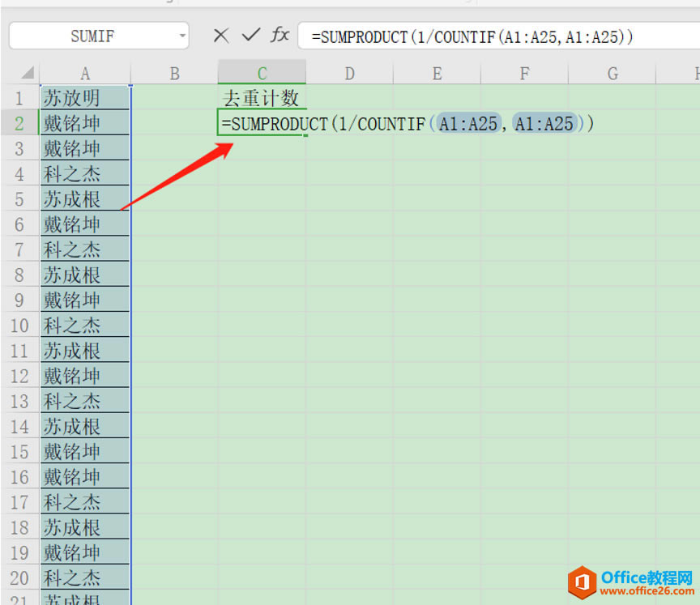Click the SUMIF name box field
700x605 pixels.
pos(92,36)
